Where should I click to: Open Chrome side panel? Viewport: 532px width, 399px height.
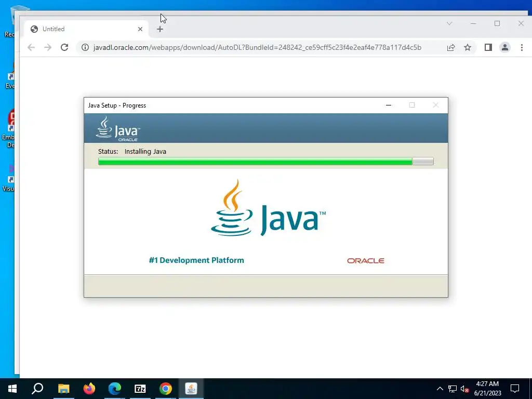488,47
